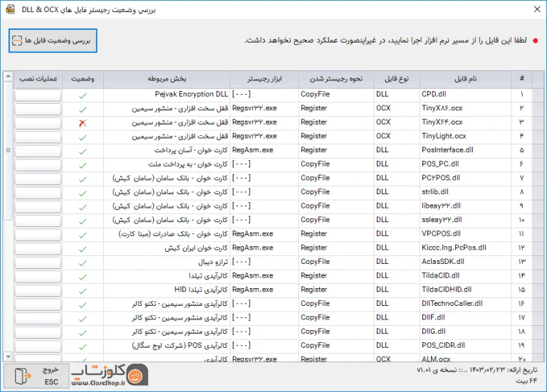Select the POS_CIDR.dll file name cell

tap(466, 345)
